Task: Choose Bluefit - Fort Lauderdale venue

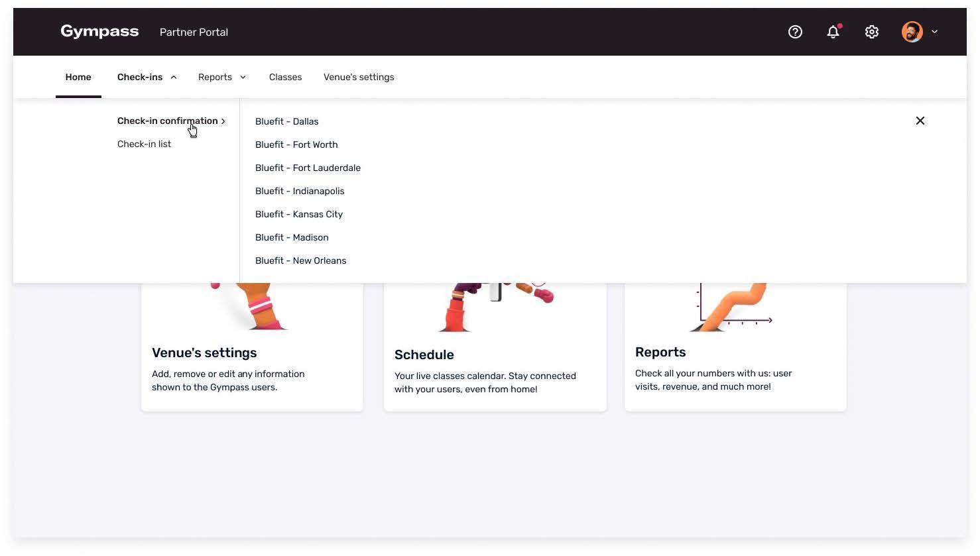Action: [x=308, y=168]
